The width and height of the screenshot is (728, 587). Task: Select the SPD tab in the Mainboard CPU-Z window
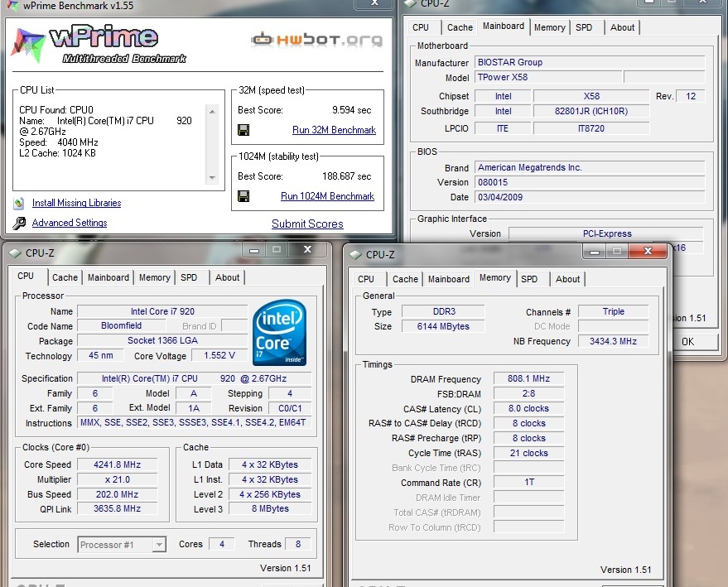click(x=584, y=27)
